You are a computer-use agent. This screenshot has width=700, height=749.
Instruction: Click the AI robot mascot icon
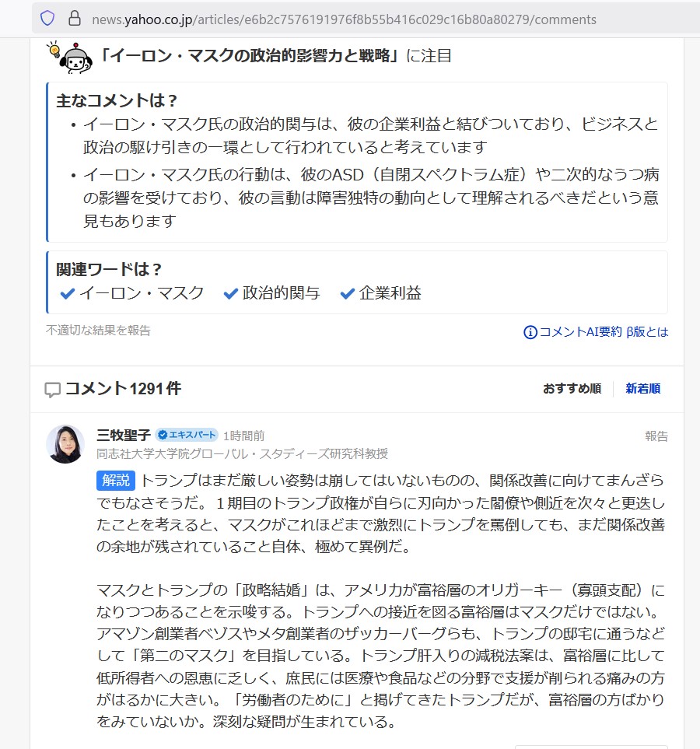click(70, 57)
